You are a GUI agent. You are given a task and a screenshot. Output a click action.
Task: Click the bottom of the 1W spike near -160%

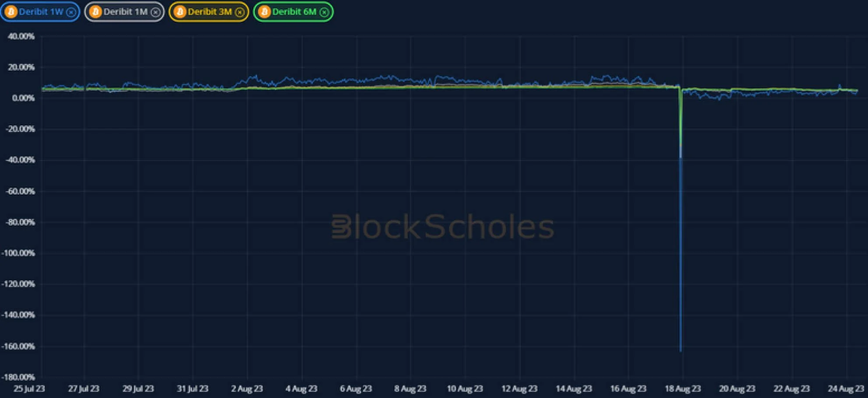681,349
